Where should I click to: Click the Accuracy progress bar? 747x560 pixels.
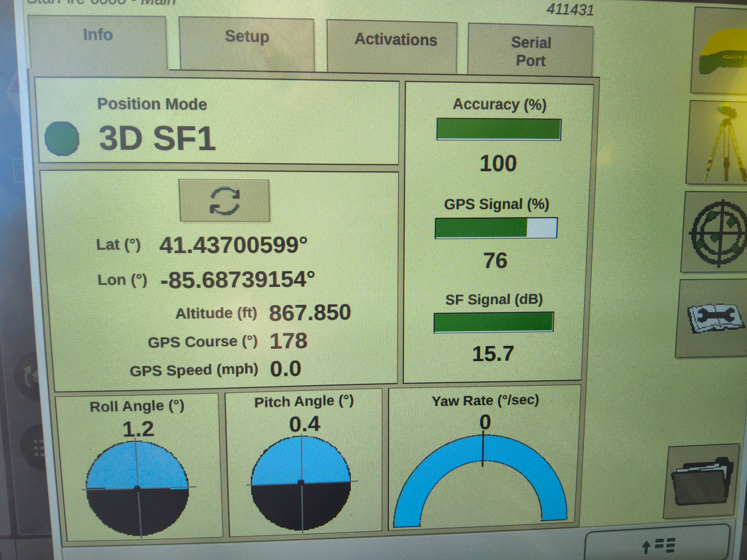[x=499, y=129]
